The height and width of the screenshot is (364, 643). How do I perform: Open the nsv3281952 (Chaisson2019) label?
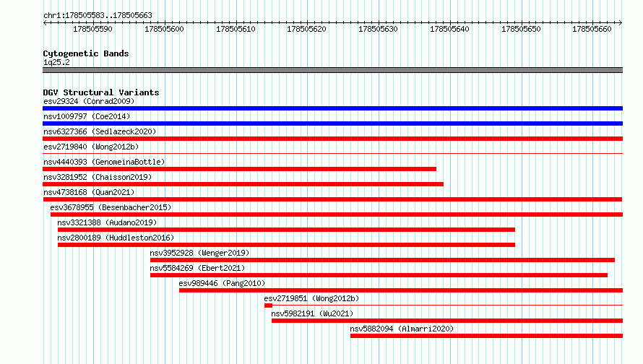coord(98,177)
